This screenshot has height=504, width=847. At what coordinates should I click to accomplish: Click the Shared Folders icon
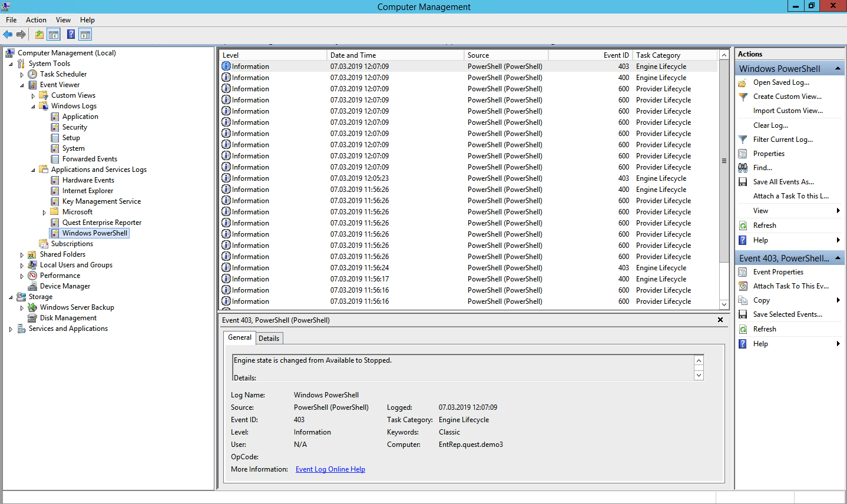[x=32, y=254]
